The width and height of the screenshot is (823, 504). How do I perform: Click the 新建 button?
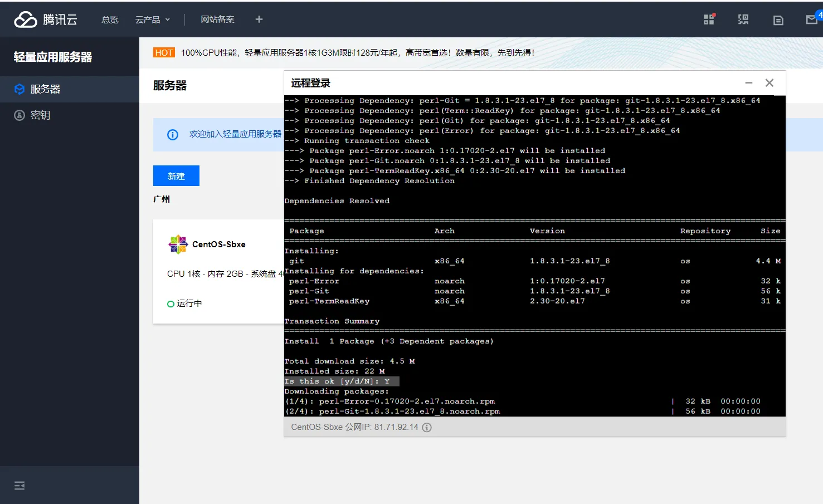176,176
